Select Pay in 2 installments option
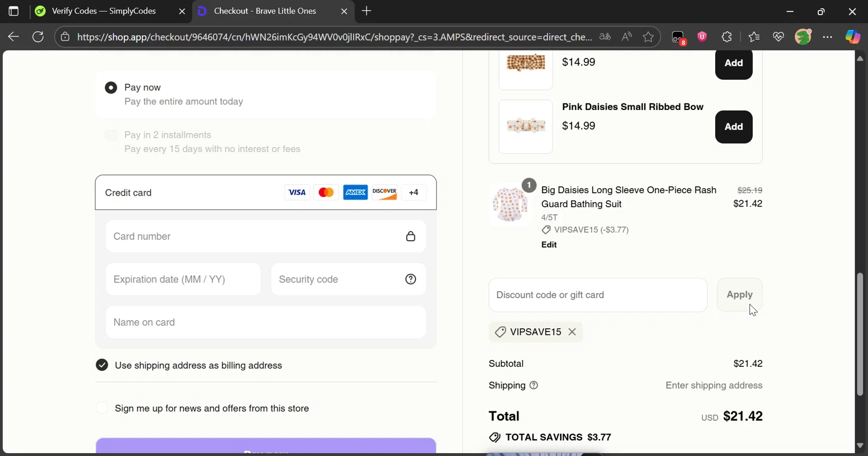 [111, 135]
